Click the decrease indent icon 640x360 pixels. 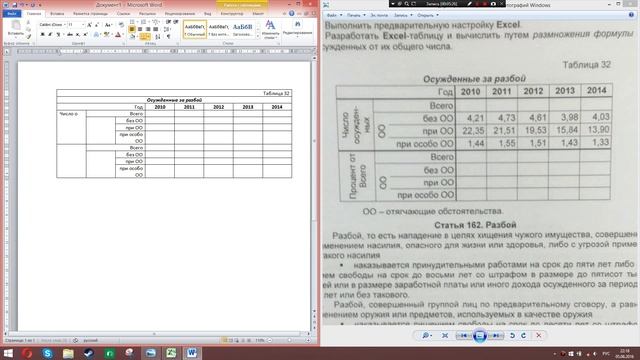pos(168,21)
